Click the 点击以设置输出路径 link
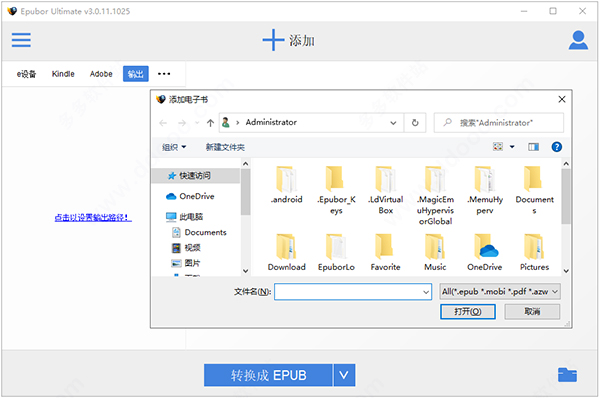Image resolution: width=600 pixels, height=398 pixels. [93, 218]
